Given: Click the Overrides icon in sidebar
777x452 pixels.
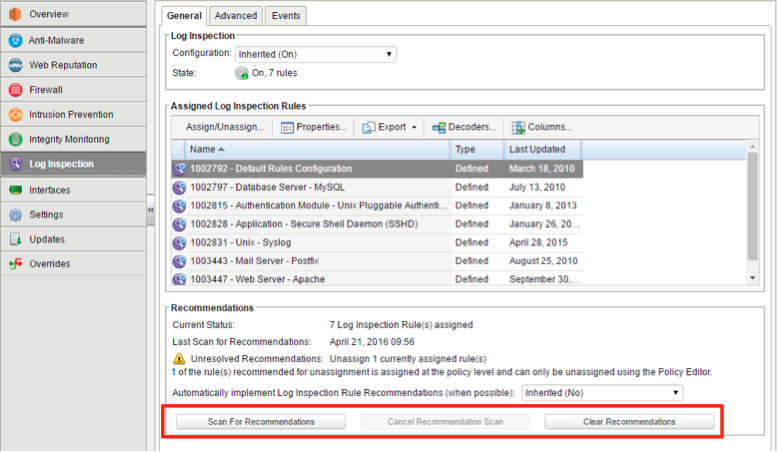Looking at the screenshot, I should [x=15, y=264].
